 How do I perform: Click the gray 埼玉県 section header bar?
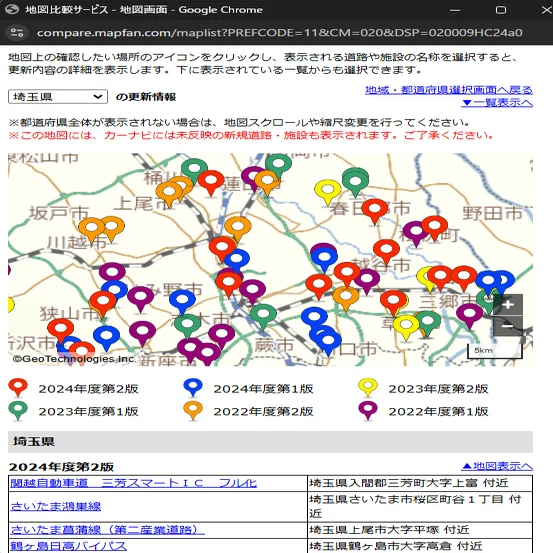[x=270, y=442]
